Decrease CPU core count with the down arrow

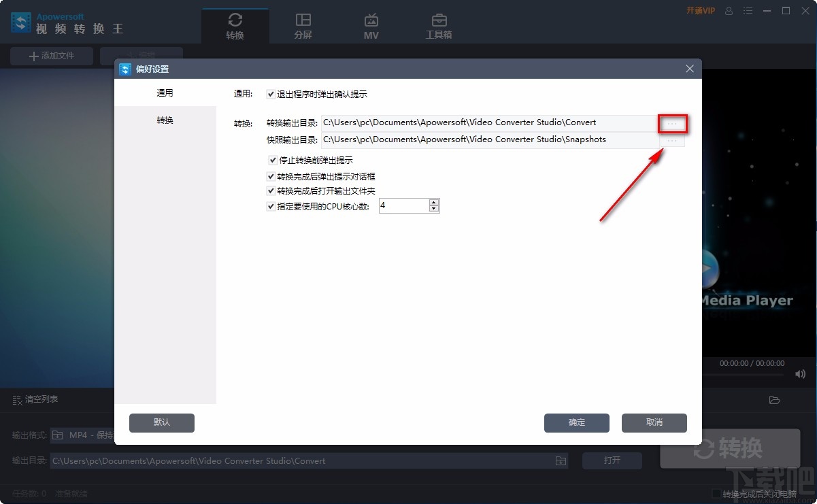[x=433, y=208]
